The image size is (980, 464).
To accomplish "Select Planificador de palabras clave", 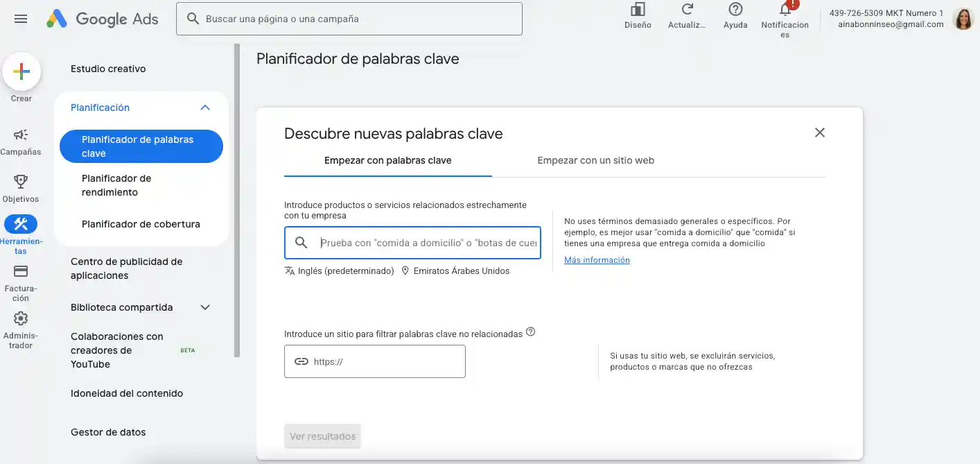I will [x=141, y=146].
